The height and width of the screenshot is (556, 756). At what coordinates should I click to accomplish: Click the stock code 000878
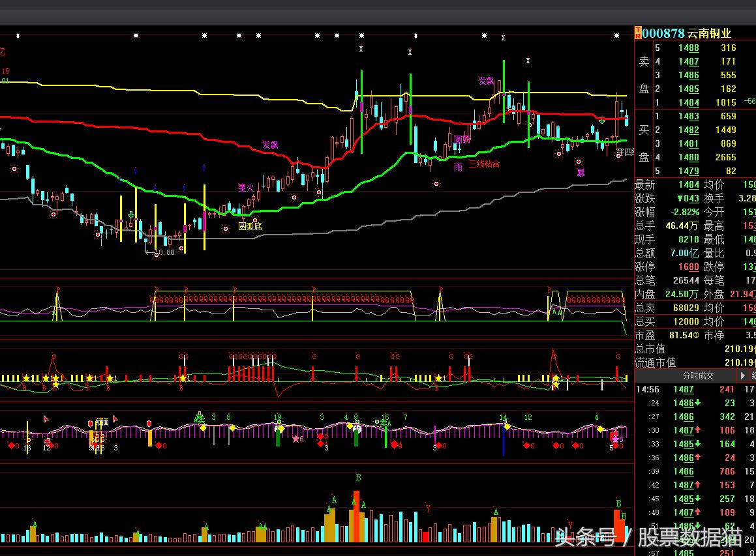(663, 33)
